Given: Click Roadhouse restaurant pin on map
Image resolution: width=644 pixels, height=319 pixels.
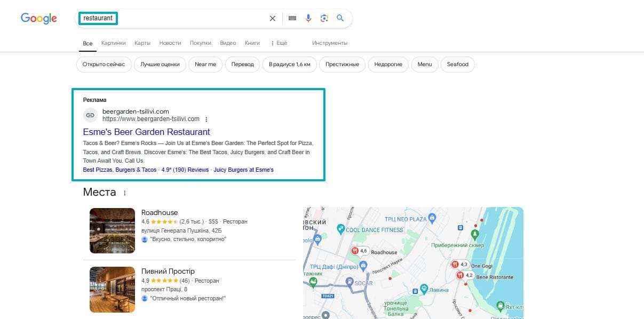Looking at the screenshot, I should 355,251.
